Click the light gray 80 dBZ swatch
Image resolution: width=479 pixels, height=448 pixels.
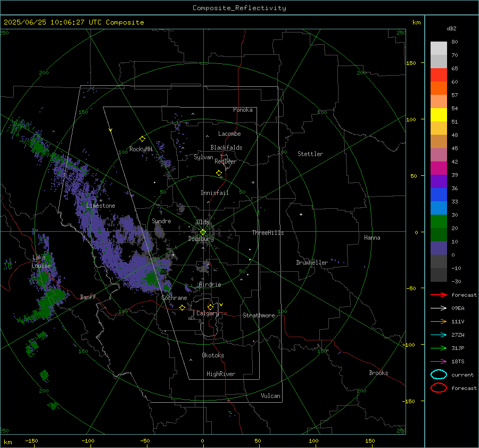coord(439,48)
